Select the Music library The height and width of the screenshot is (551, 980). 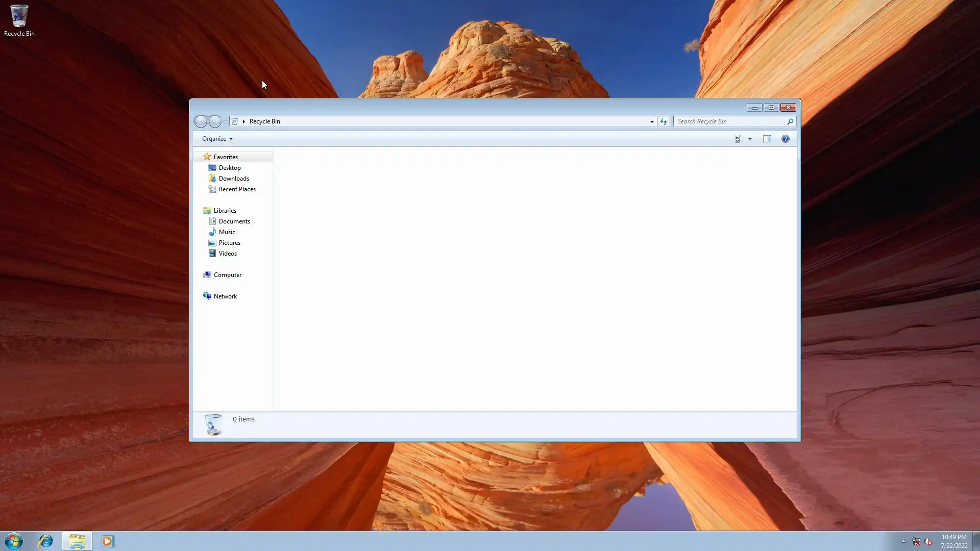coord(227,232)
